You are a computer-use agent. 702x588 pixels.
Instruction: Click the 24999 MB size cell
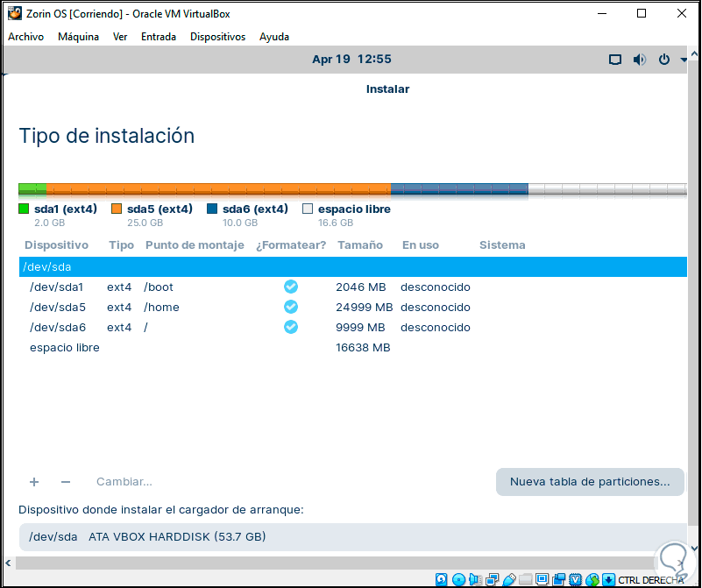pos(364,307)
